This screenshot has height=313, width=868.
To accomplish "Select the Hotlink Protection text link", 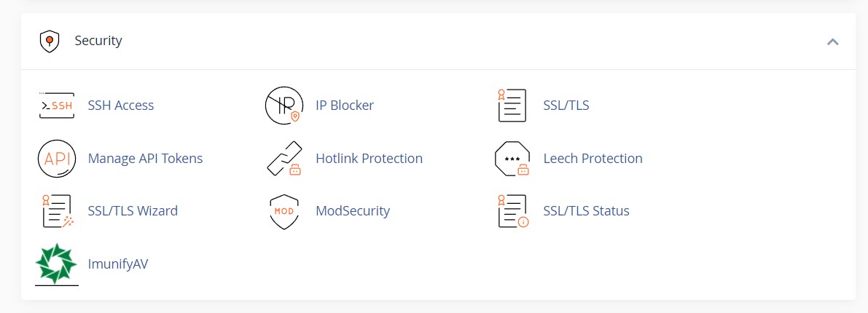I will (369, 159).
